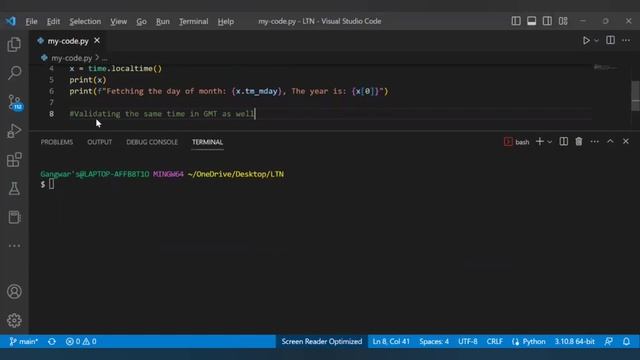Click line 4 x = time.localtime()

[116, 69]
